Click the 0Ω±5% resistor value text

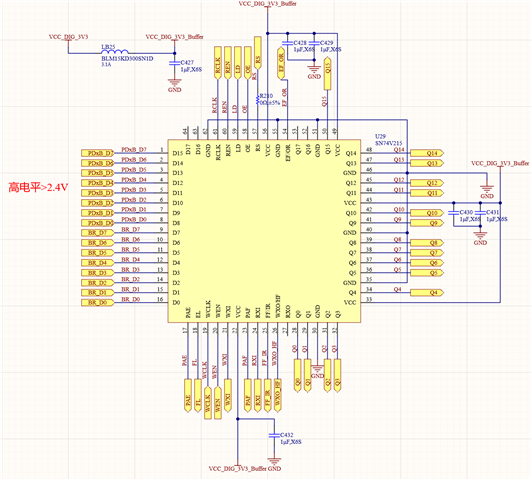(270, 102)
